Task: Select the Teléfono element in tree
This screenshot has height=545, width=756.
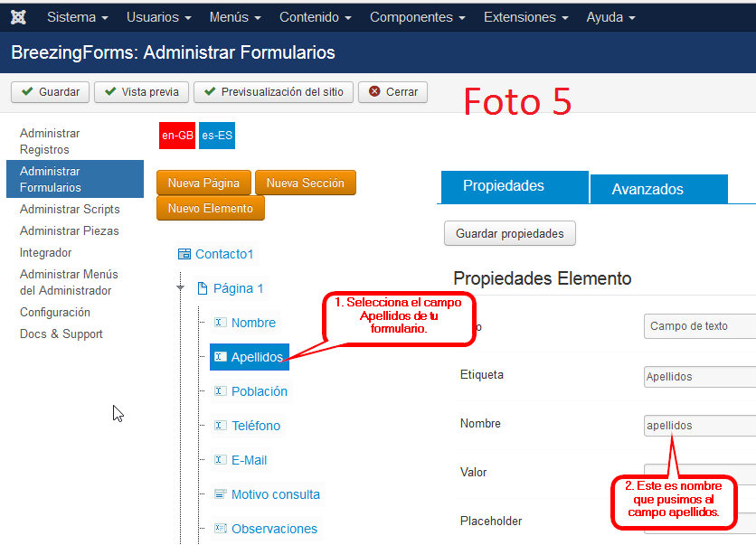Action: (x=256, y=426)
